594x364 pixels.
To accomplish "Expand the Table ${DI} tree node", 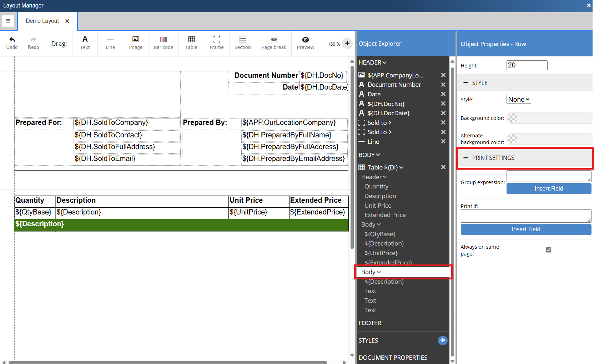I will coord(401,167).
